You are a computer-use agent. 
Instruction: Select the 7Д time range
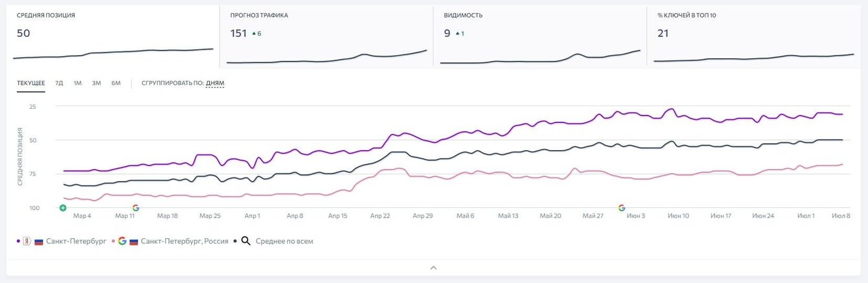pos(59,83)
